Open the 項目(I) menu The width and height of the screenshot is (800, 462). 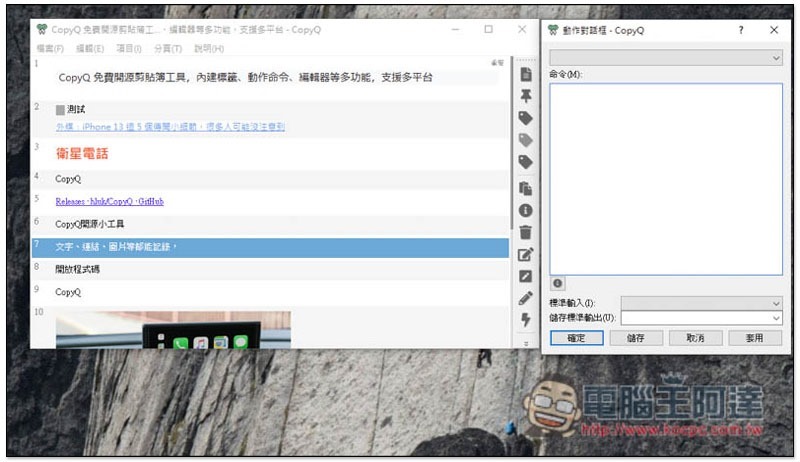click(129, 48)
